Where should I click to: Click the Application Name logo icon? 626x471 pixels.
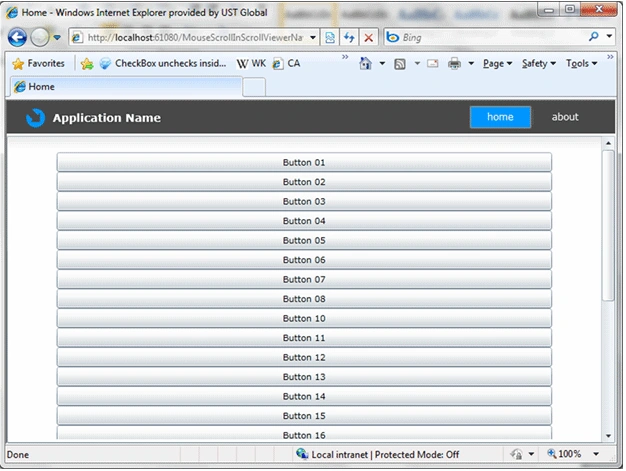click(36, 118)
